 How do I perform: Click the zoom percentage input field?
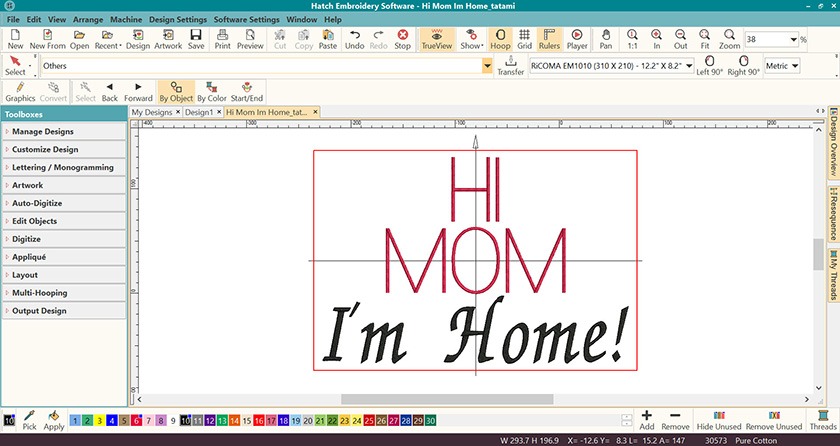point(769,39)
